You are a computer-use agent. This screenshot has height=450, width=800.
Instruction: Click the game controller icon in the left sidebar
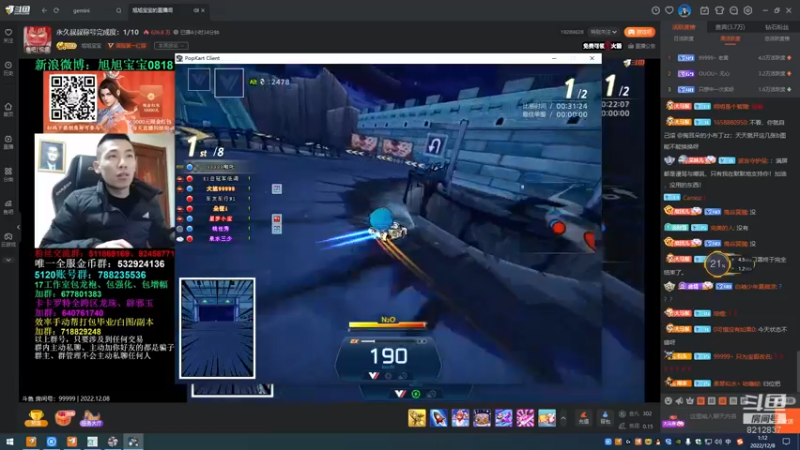[8, 239]
